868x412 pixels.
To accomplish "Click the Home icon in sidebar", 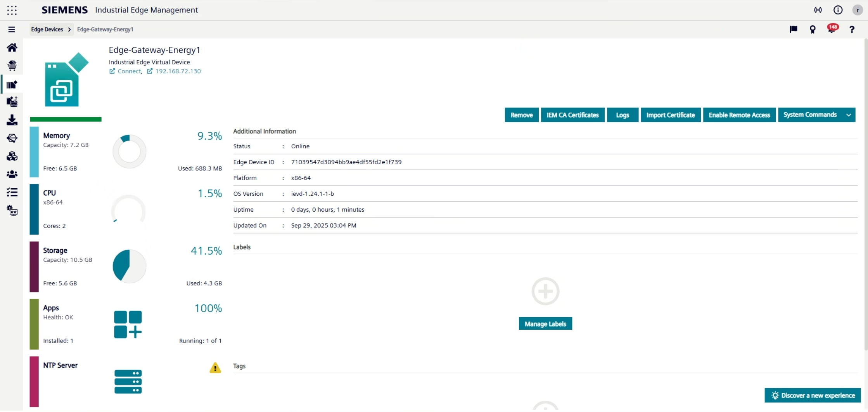I will [x=12, y=47].
